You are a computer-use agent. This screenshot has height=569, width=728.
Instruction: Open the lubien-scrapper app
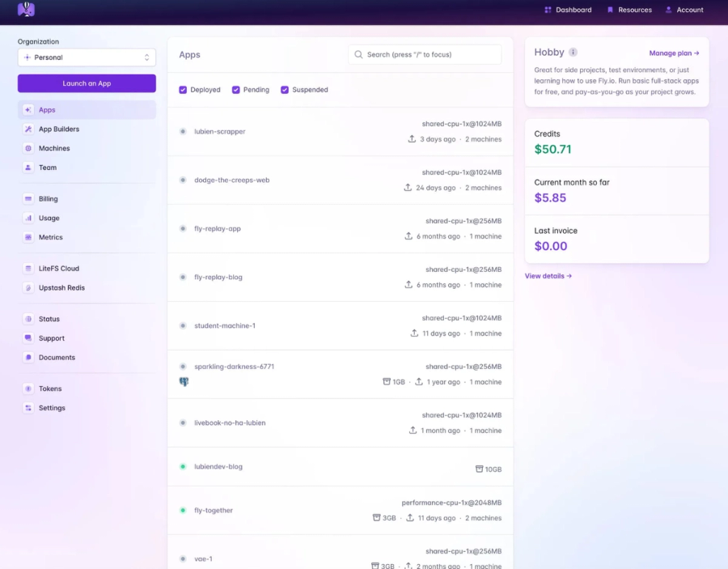pos(341,131)
